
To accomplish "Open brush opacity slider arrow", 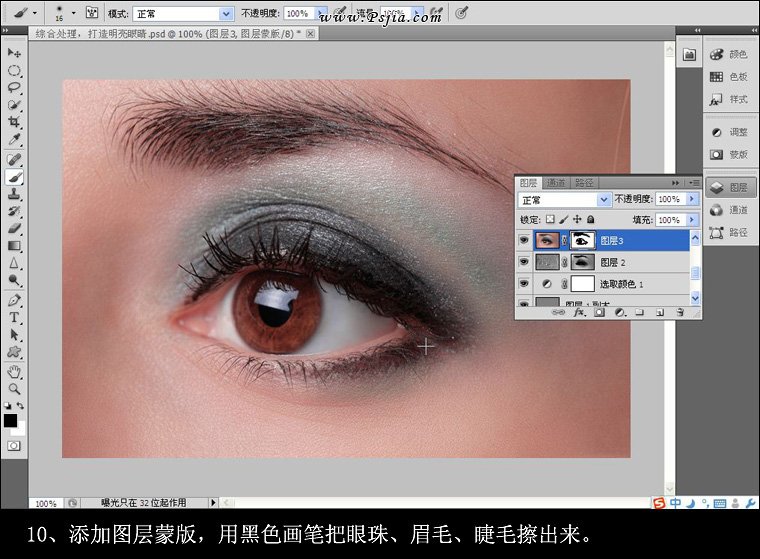I will [320, 14].
